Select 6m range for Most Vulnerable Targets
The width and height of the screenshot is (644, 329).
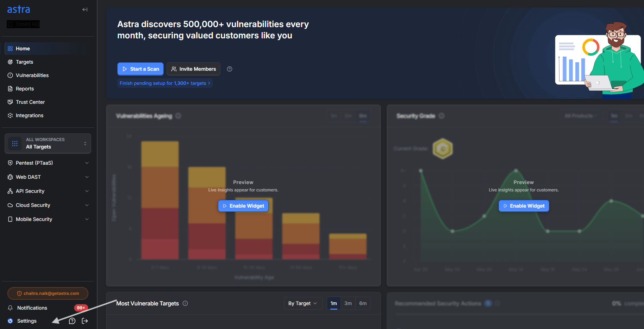click(363, 303)
